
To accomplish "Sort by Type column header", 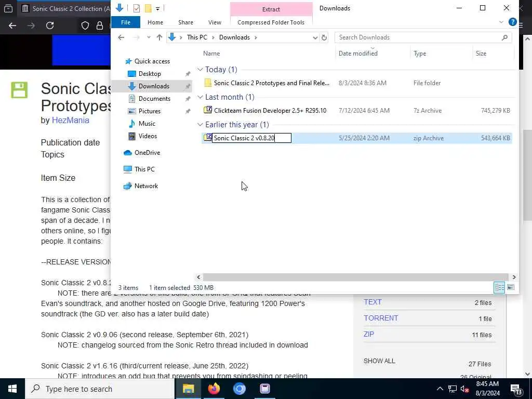I will point(420,54).
